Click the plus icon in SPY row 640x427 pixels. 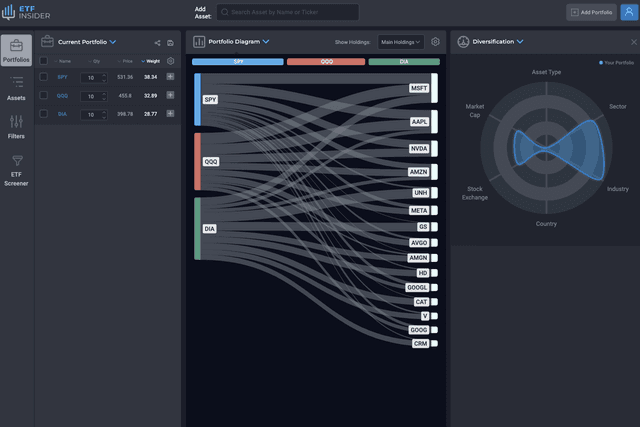tap(170, 77)
